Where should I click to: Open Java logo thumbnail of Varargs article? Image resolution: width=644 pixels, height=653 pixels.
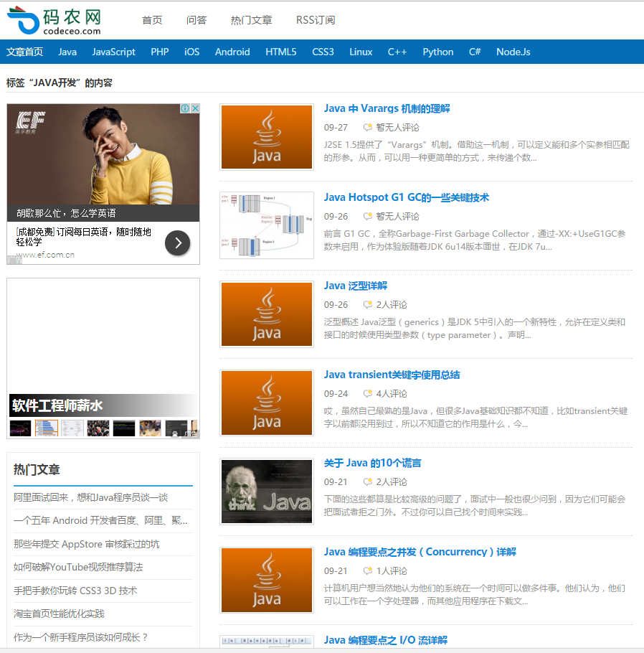pyautogui.click(x=267, y=137)
